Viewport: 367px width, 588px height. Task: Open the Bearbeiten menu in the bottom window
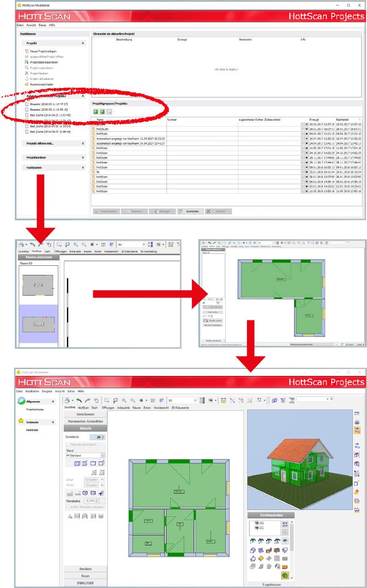(32, 391)
